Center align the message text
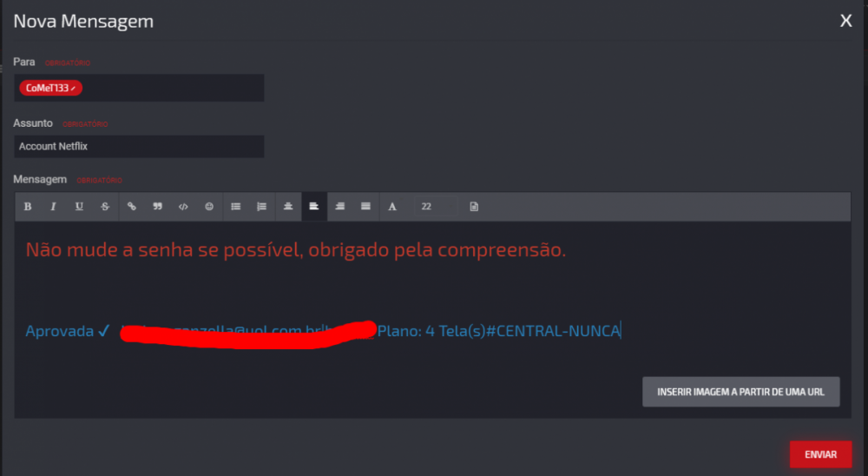The height and width of the screenshot is (476, 868). point(288,207)
